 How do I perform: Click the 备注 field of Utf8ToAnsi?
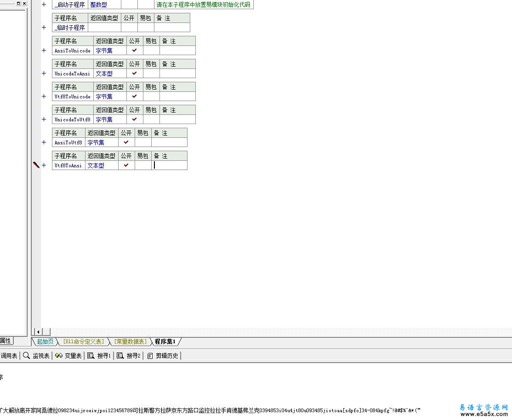tap(169, 165)
